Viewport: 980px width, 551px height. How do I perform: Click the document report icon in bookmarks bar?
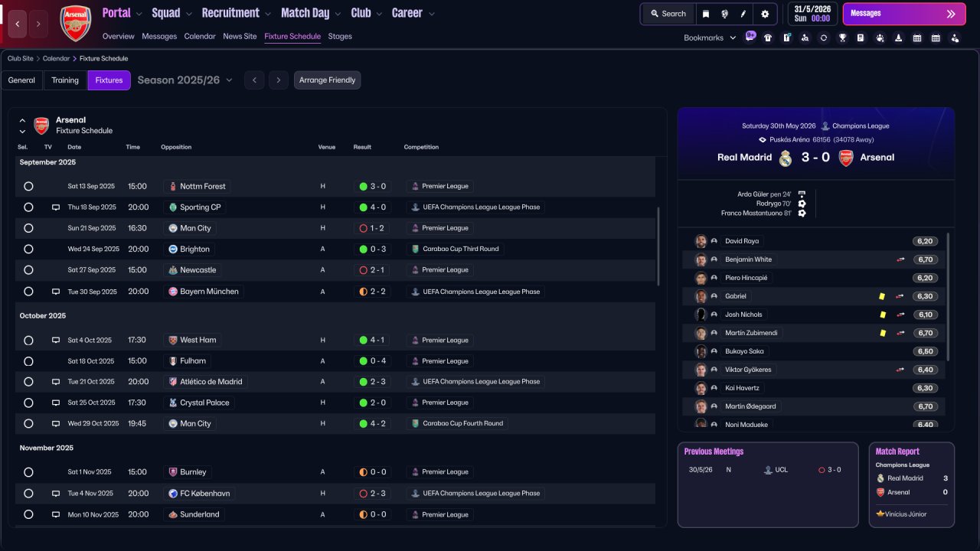coord(861,37)
